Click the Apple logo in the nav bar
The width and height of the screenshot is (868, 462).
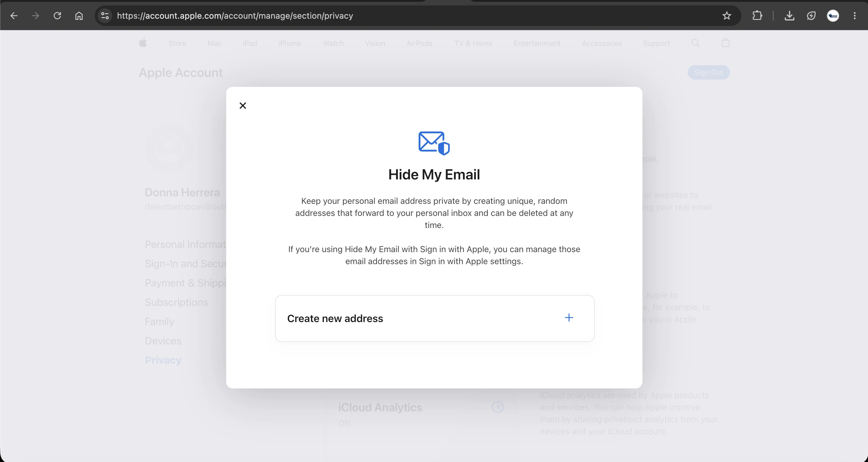click(143, 43)
